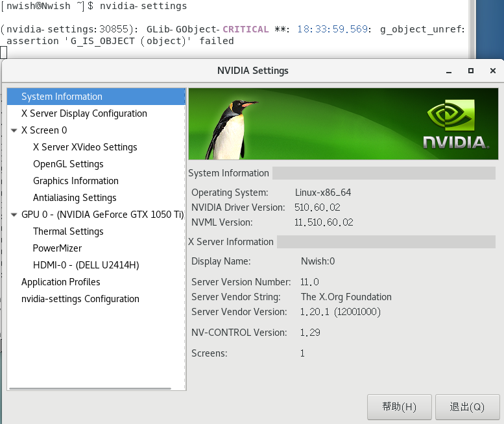Click the CRITICAL word in terminal output

246,29
